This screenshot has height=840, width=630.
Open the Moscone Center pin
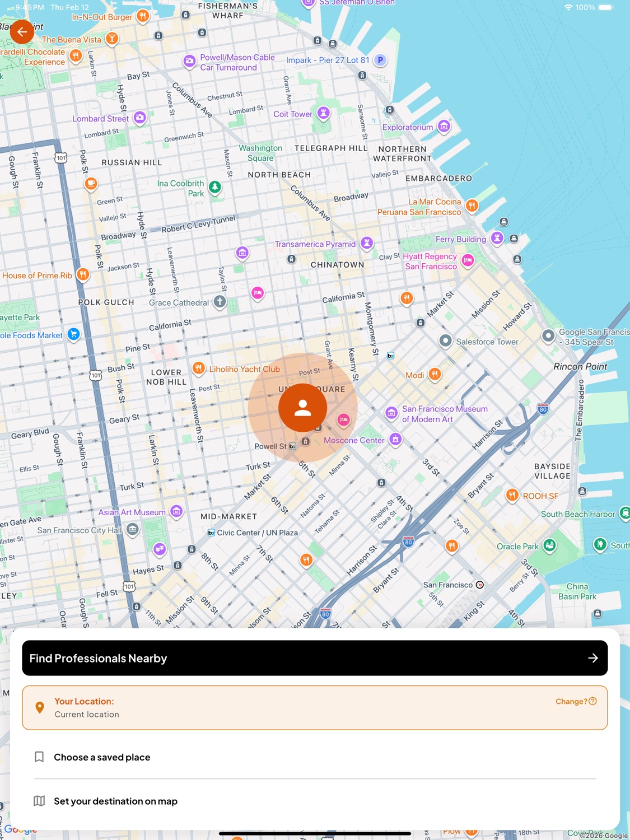395,439
